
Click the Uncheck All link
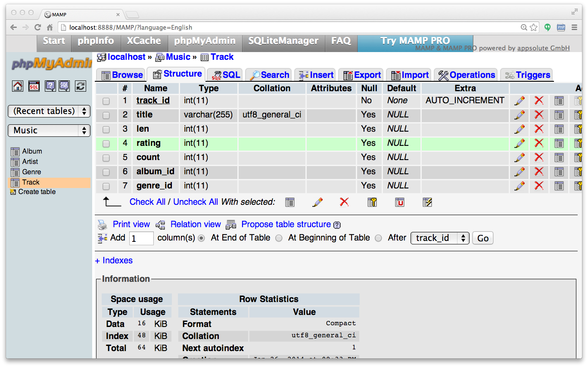[196, 202]
